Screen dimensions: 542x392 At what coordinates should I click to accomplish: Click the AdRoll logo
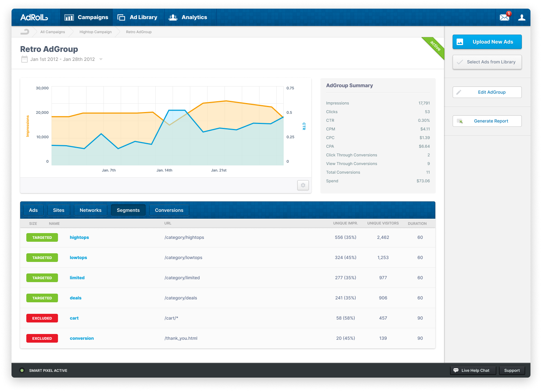pyautogui.click(x=34, y=17)
